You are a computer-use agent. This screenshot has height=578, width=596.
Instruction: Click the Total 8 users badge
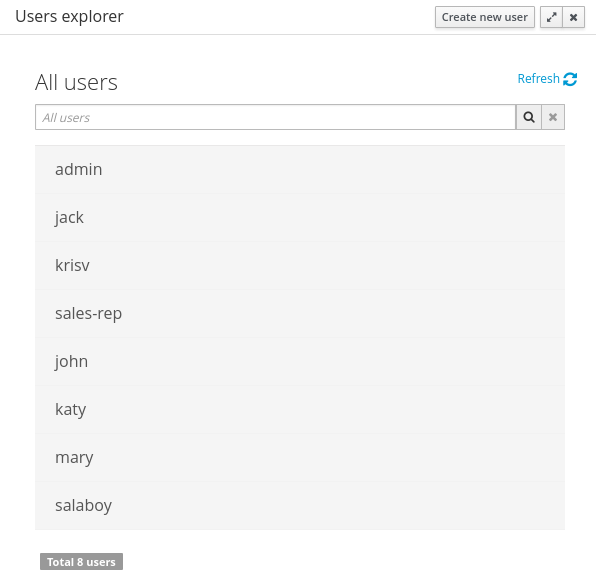pos(81,562)
